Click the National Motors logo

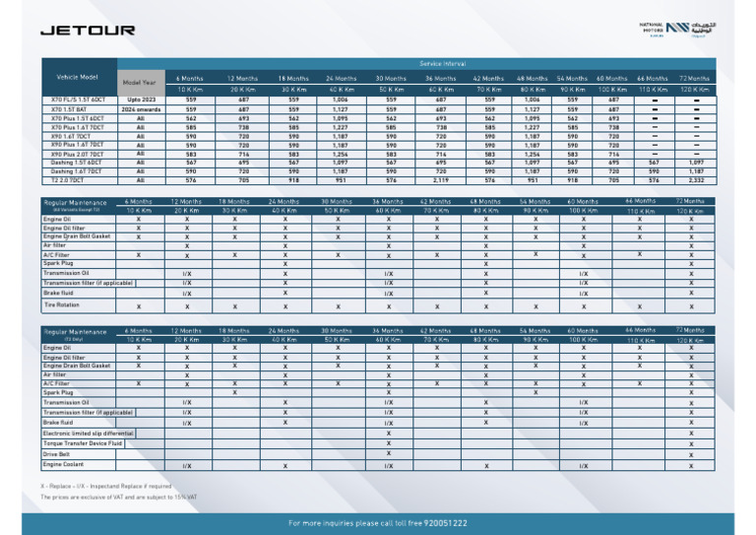[677, 30]
